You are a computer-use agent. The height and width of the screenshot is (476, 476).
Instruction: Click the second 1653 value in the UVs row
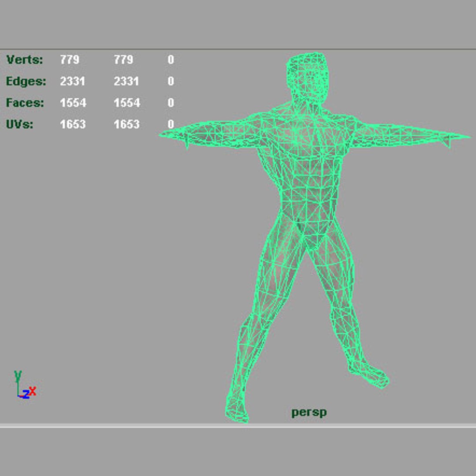[x=126, y=124]
